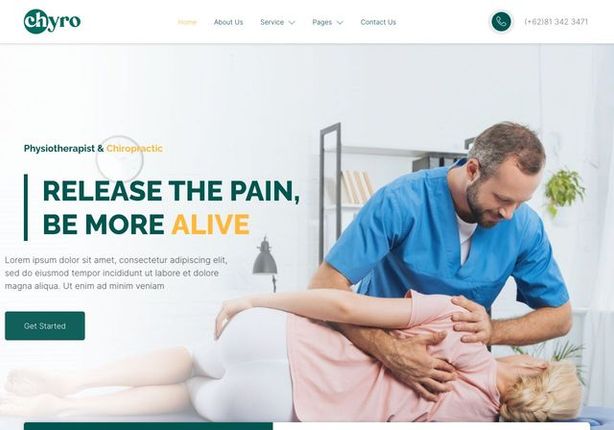Open the Pages menu label
614x430 pixels.
(322, 22)
